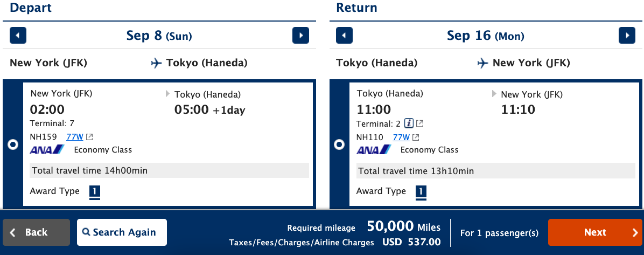Go to previous return date before Sep 16
Image resolution: width=644 pixels, height=255 pixels.
point(344,36)
